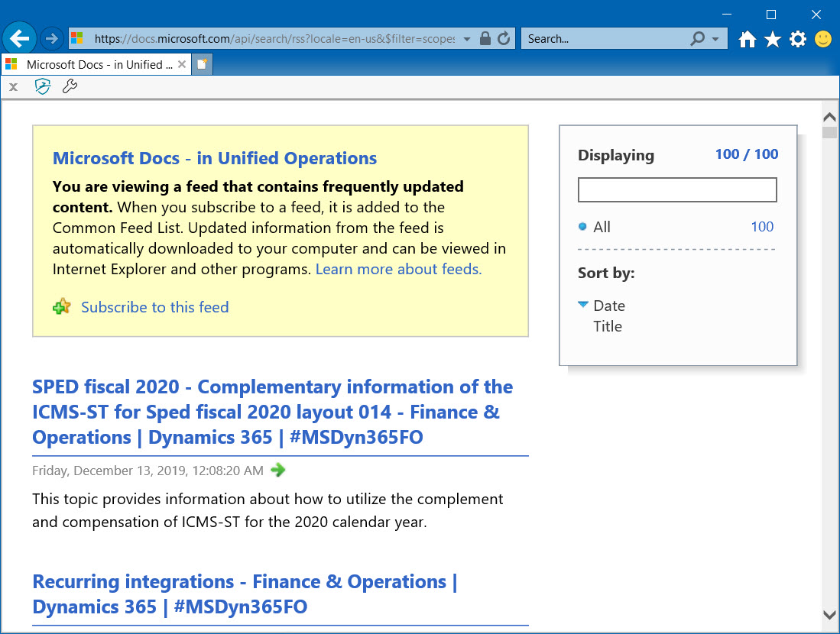Viewport: 840px width, 634px height.
Task: Expand the search provider dropdown arrow
Action: tap(715, 39)
